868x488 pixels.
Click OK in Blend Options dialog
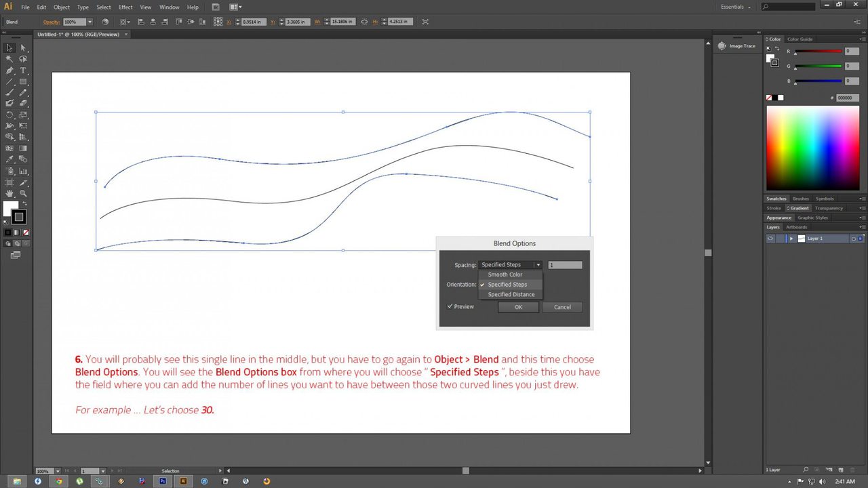pyautogui.click(x=518, y=307)
